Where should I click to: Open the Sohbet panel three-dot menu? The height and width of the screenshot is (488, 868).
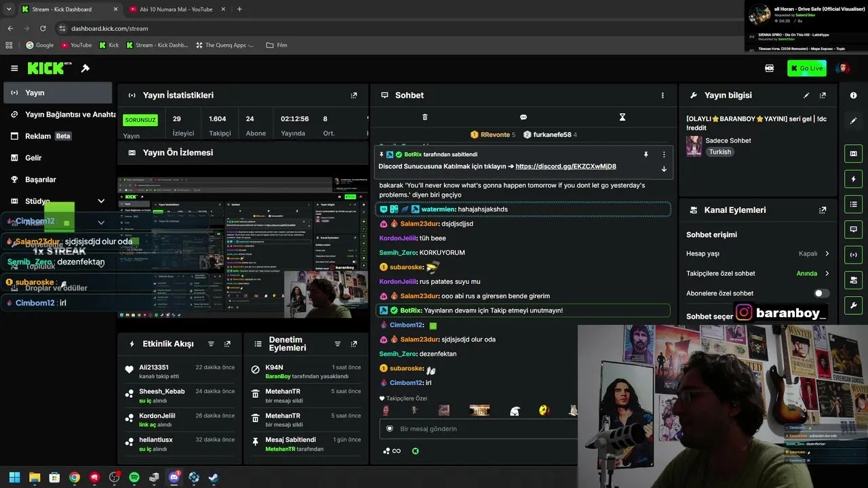pyautogui.click(x=663, y=96)
